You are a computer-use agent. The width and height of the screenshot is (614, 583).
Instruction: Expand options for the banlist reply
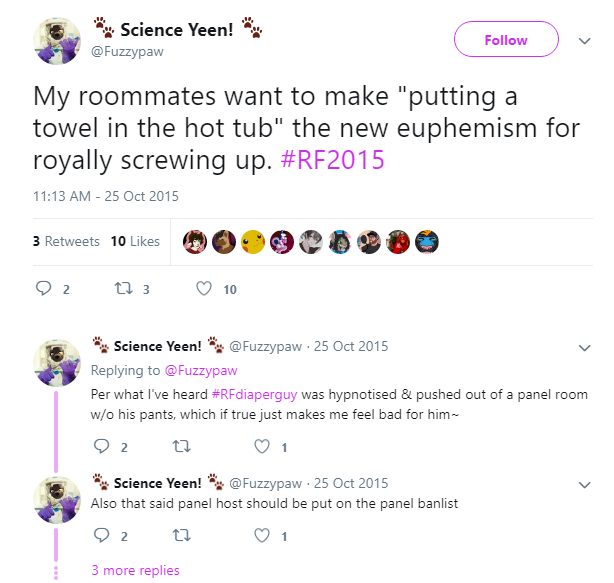coord(585,484)
